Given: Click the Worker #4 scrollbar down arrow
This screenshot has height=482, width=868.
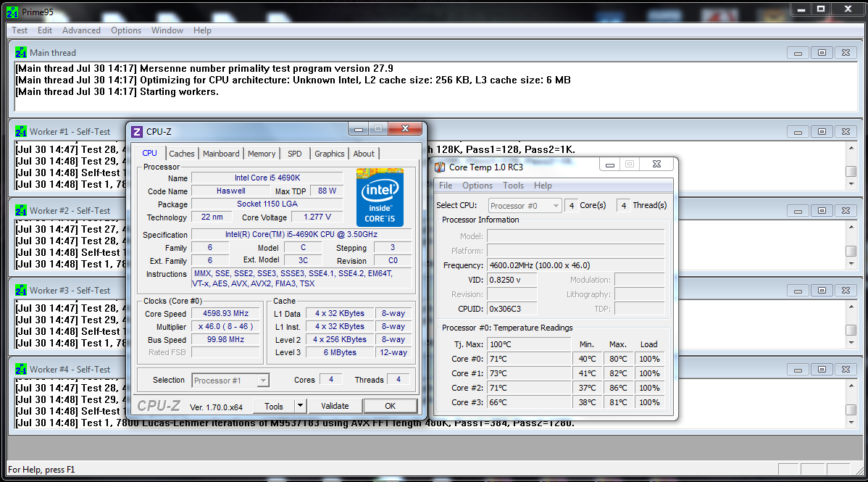Looking at the screenshot, I should (x=851, y=422).
